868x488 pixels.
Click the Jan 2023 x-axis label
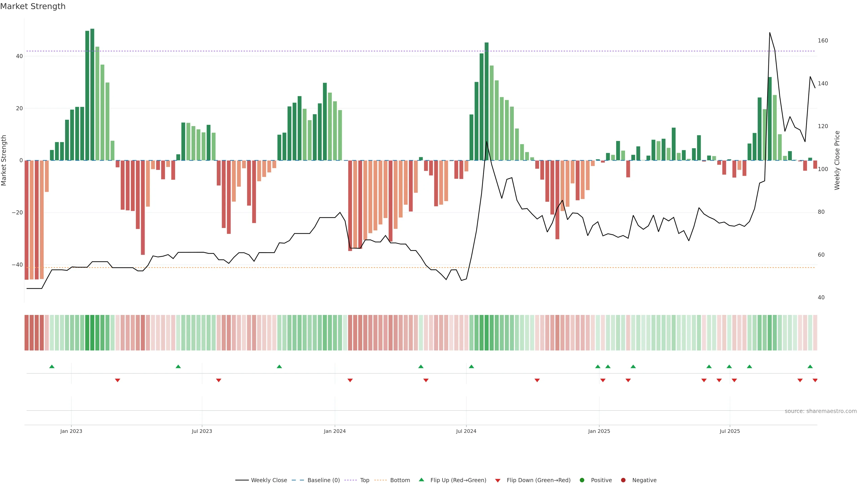coord(71,431)
